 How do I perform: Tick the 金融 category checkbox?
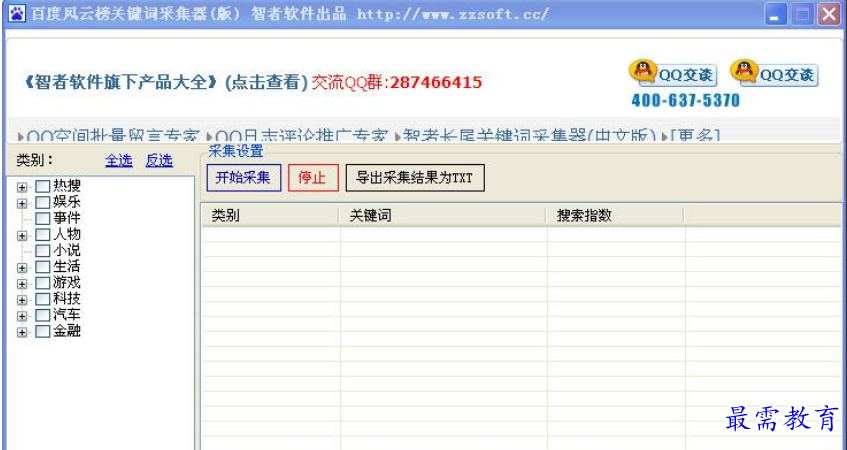pos(43,331)
